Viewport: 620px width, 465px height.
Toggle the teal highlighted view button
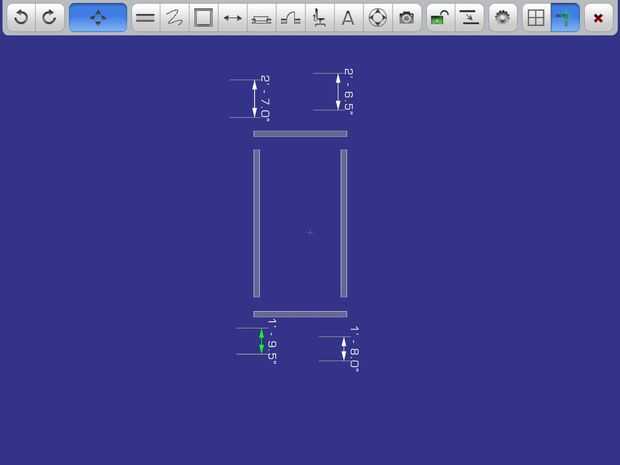click(565, 17)
